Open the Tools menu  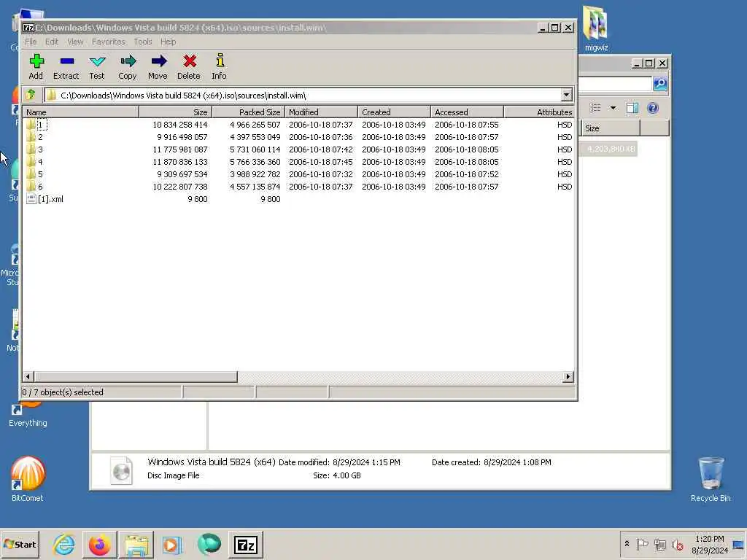point(143,42)
